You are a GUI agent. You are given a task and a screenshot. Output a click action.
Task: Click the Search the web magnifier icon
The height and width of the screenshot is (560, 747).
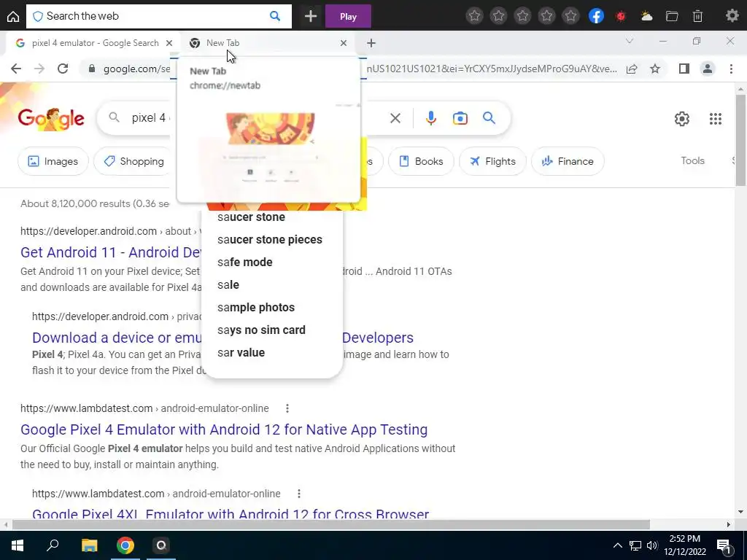point(275,16)
